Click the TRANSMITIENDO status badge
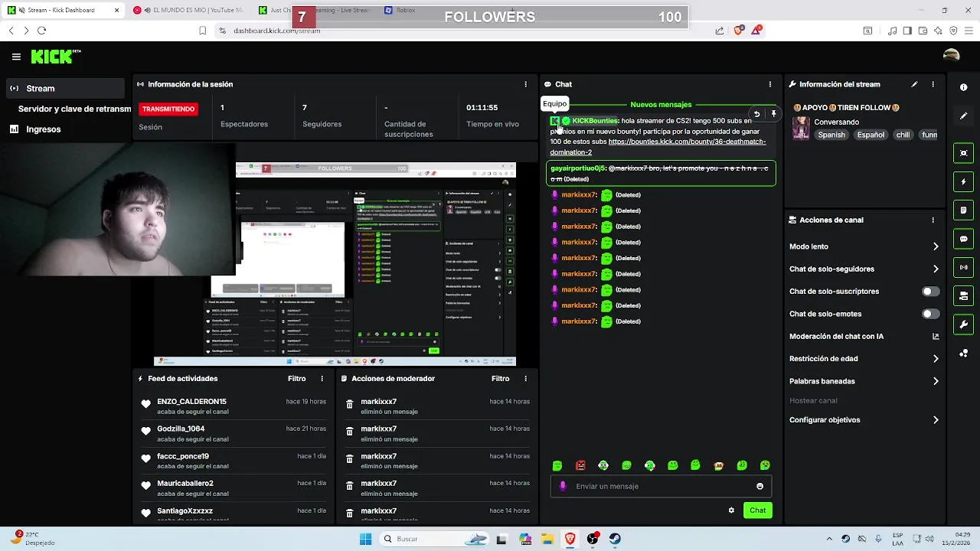This screenshot has width=980, height=551. click(168, 109)
